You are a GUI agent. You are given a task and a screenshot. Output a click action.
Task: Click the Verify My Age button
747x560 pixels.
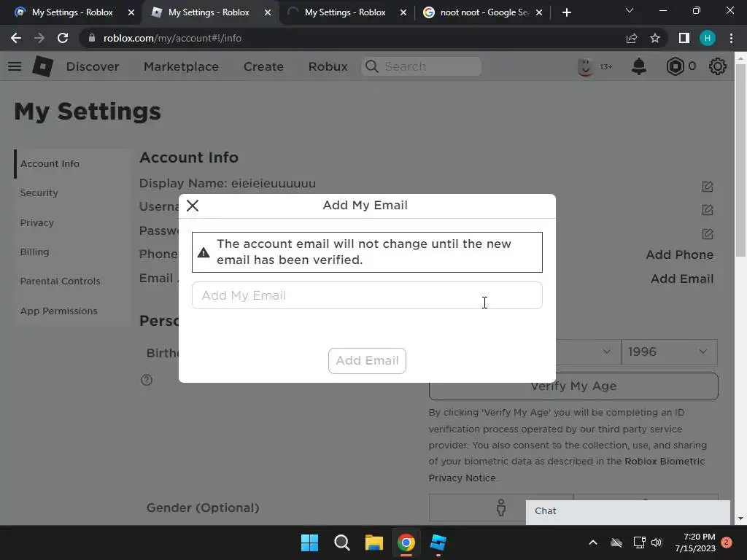pos(573,386)
